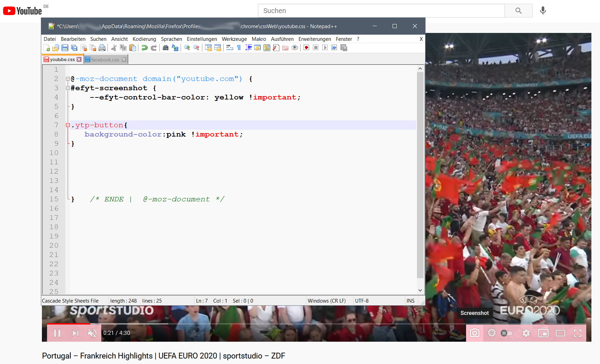This screenshot has width=600, height=364.
Task: Open the Kodierung menu
Action: pyautogui.click(x=144, y=39)
